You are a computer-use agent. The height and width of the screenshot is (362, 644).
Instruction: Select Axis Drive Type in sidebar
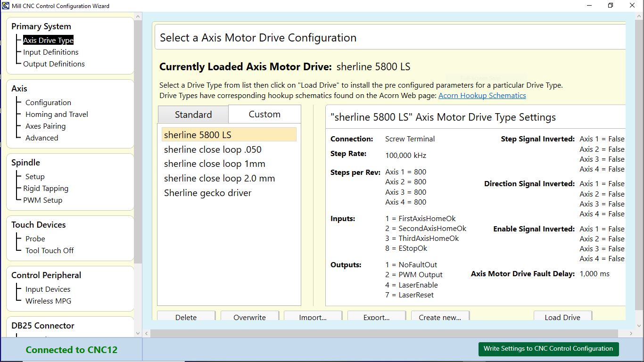pyautogui.click(x=48, y=41)
